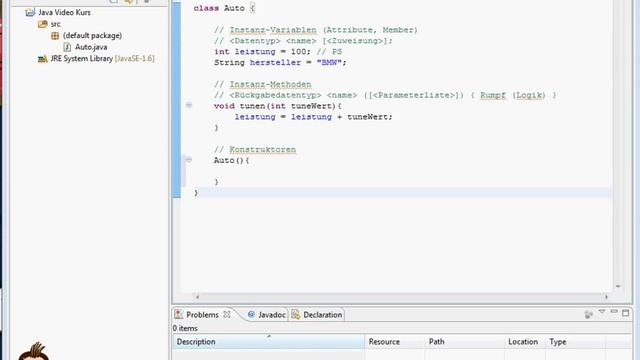Image resolution: width=640 pixels, height=360 pixels.
Task: Click the 'String hersteller = "BMW";' line
Action: [x=280, y=62]
